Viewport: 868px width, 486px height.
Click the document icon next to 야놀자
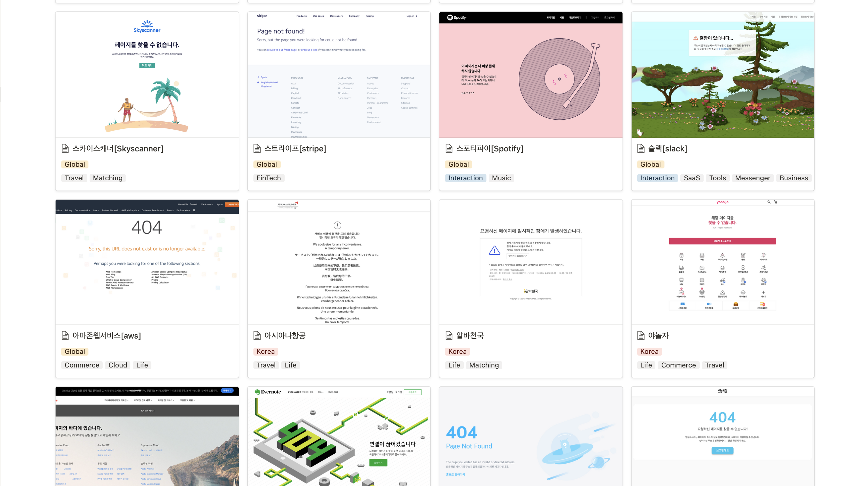point(641,335)
